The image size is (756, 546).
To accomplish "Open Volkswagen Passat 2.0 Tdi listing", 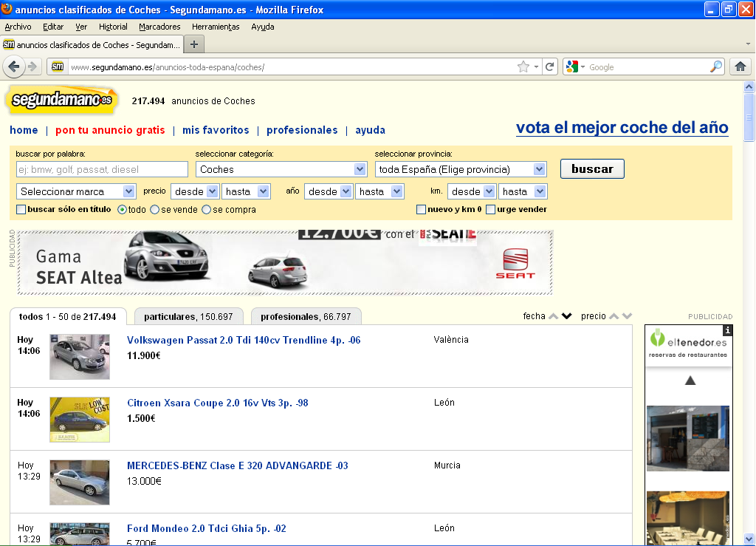I will coord(244,340).
